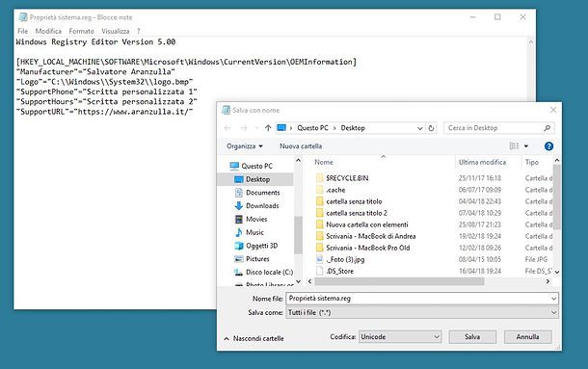Screen dimensions: 588x369
Task: Click scroll-left arrow of file list
Action: pos(309,281)
